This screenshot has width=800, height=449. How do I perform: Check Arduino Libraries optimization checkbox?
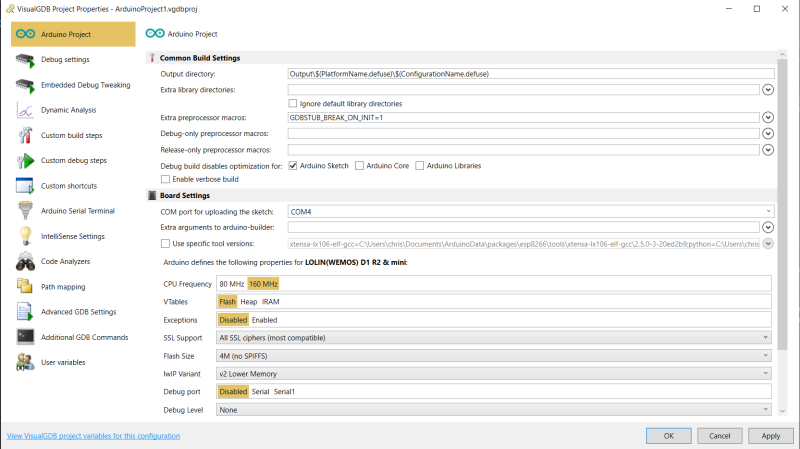click(420, 166)
